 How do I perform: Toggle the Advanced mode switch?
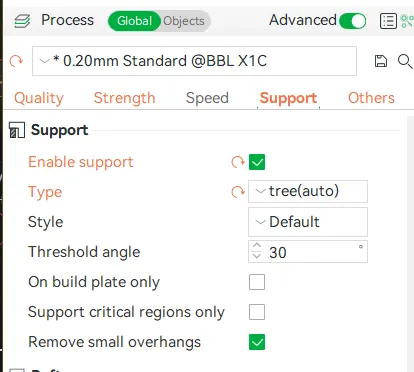pos(352,21)
